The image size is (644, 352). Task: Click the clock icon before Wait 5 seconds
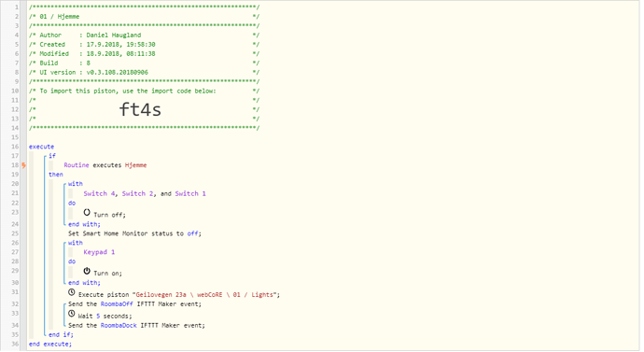pyautogui.click(x=72, y=314)
